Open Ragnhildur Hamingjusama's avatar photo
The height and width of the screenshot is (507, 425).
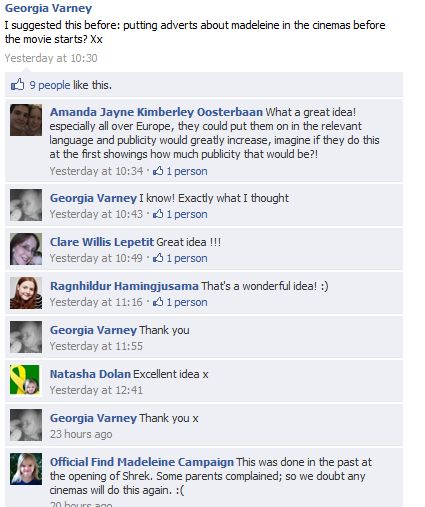(x=26, y=293)
